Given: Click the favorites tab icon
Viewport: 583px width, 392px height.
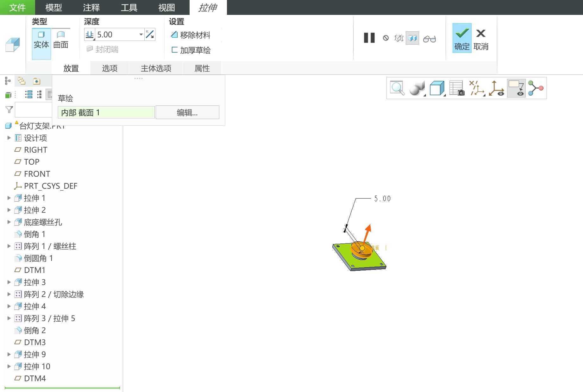Looking at the screenshot, I should (x=37, y=81).
